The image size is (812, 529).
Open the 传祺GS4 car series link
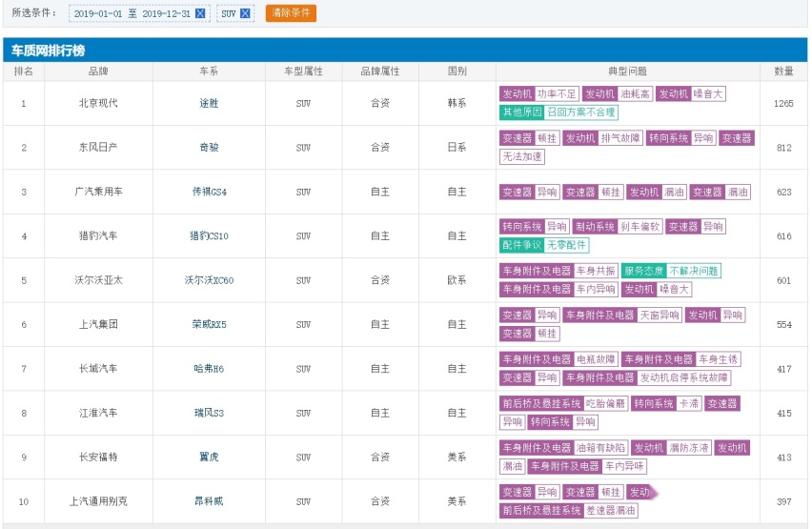(x=210, y=192)
